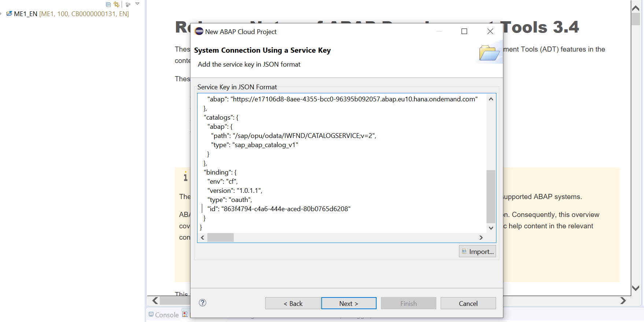
Task: Select ME1_EN [ME1, 100, CB0000000131, EN] project
Action: click(71, 14)
